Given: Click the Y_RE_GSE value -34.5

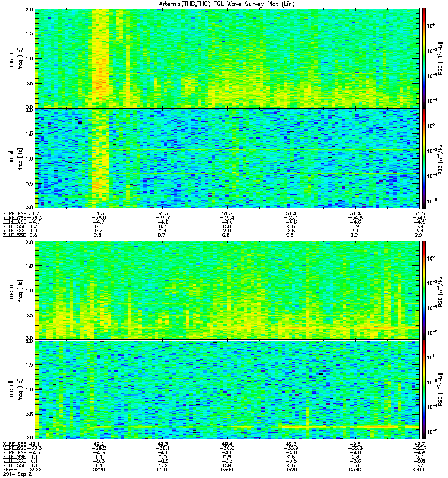Looking at the screenshot, I should [x=419, y=218].
